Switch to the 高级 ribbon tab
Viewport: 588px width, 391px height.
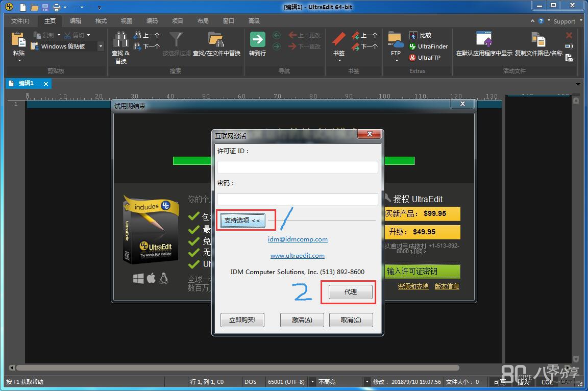click(x=254, y=21)
